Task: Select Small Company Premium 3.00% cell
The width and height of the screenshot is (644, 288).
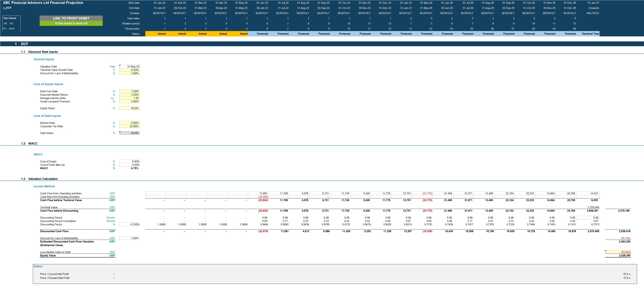Action: [x=130, y=102]
